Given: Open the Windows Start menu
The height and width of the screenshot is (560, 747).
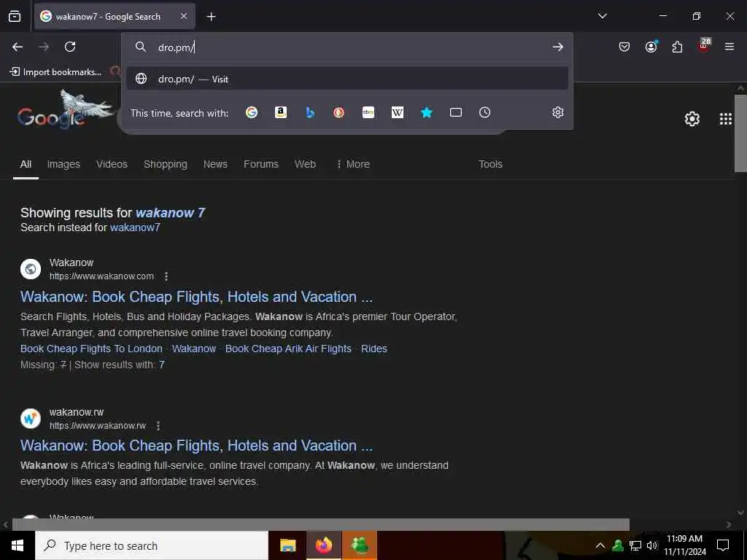Looking at the screenshot, I should coord(18,545).
